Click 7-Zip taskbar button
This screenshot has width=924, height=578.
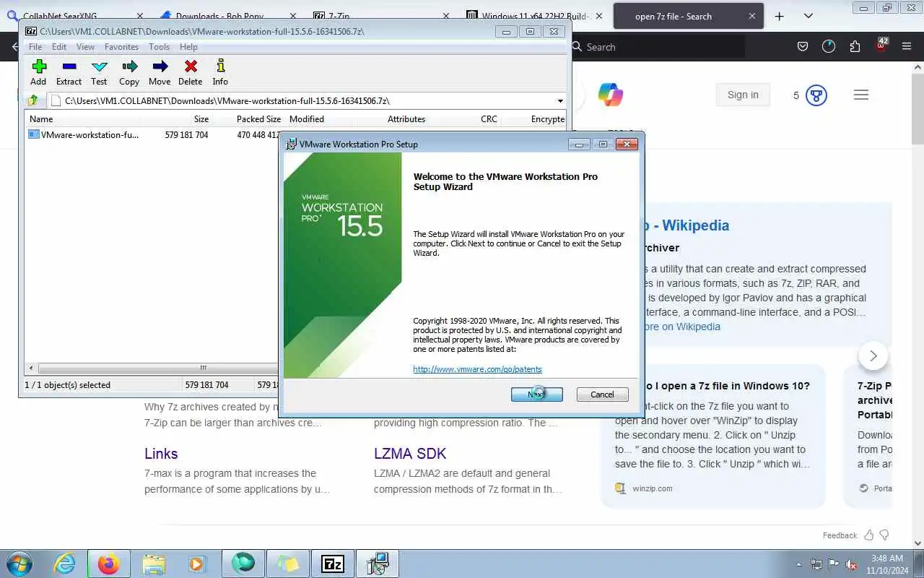click(x=333, y=564)
